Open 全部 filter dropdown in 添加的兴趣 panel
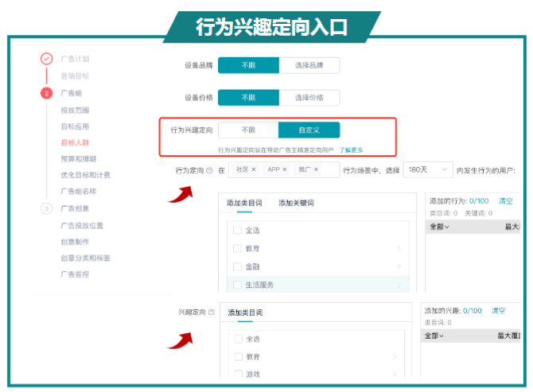This screenshot has height=392, width=533. coord(434,336)
